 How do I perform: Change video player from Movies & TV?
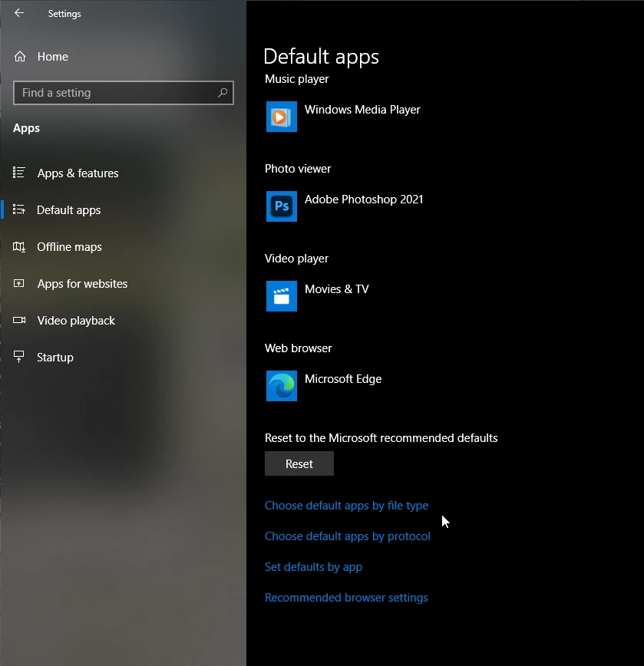click(x=336, y=289)
